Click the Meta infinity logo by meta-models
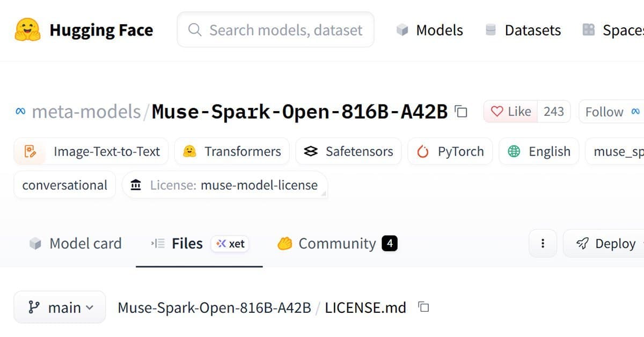Image resolution: width=644 pixels, height=337 pixels. click(21, 112)
